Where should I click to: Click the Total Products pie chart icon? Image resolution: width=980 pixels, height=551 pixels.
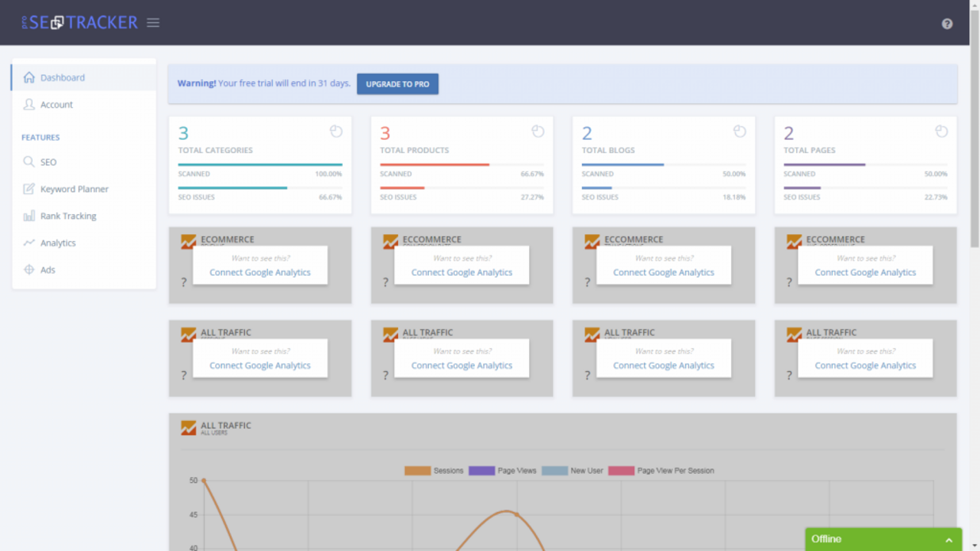coord(537,132)
